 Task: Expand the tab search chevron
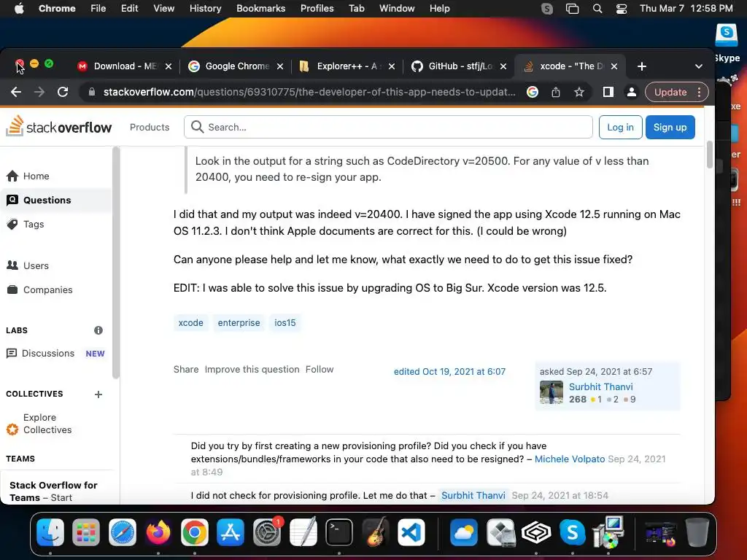698,66
